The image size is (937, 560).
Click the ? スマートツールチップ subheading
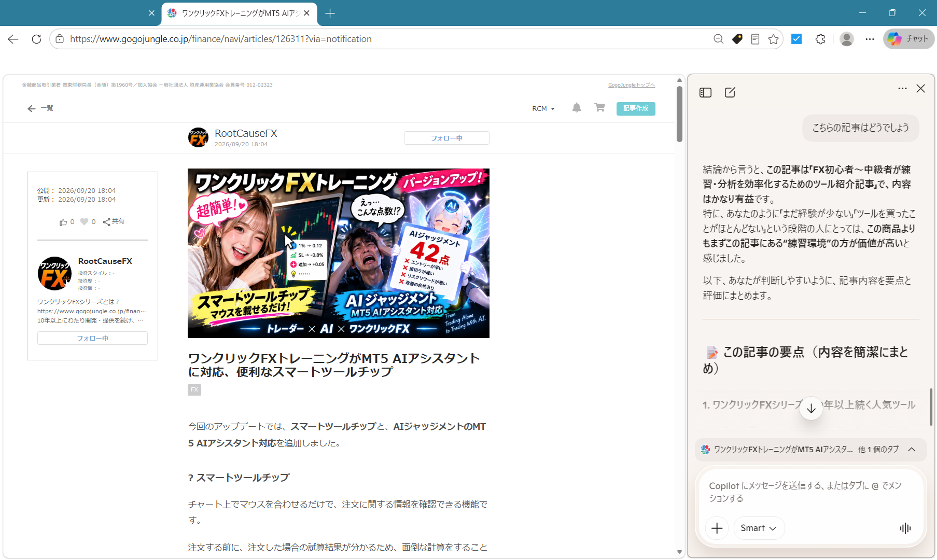click(239, 478)
